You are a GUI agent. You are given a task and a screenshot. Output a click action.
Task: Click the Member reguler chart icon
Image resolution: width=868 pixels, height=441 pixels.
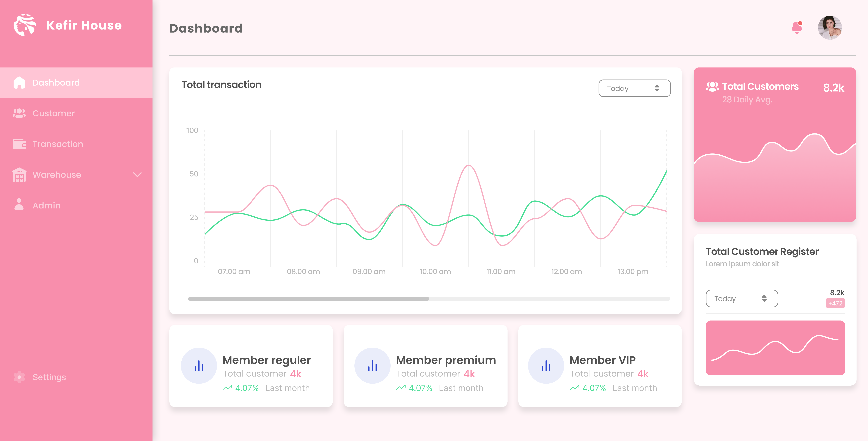point(199,366)
